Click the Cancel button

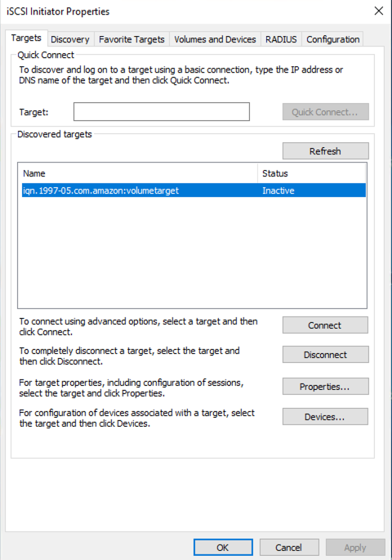click(289, 548)
